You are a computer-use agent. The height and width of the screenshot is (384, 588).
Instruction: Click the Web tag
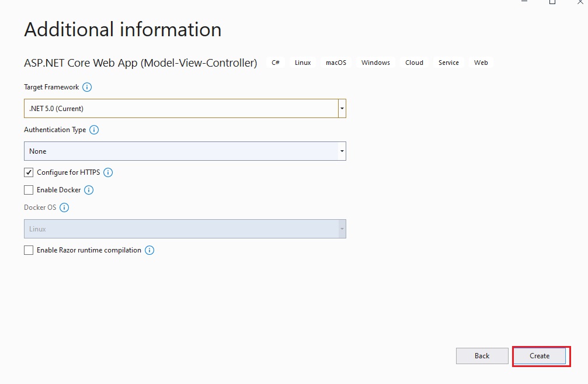(481, 63)
